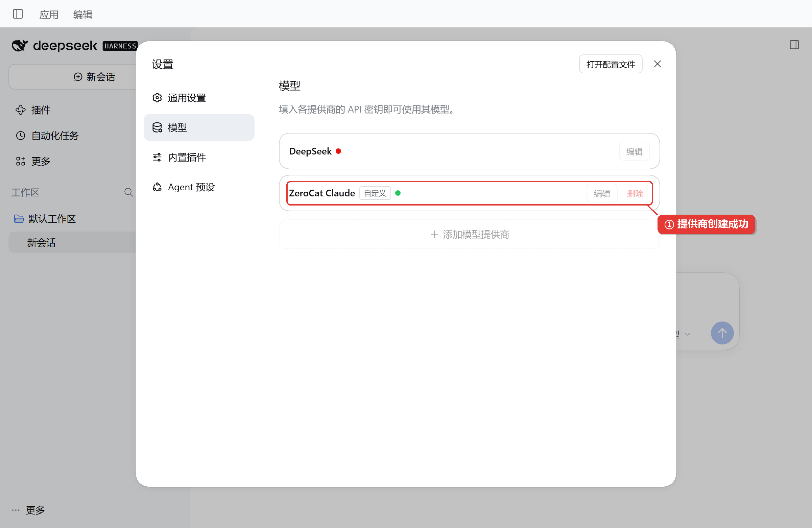The height and width of the screenshot is (528, 812).
Task: Click the bottom 更多 ellipsis entry
Action: tap(29, 510)
